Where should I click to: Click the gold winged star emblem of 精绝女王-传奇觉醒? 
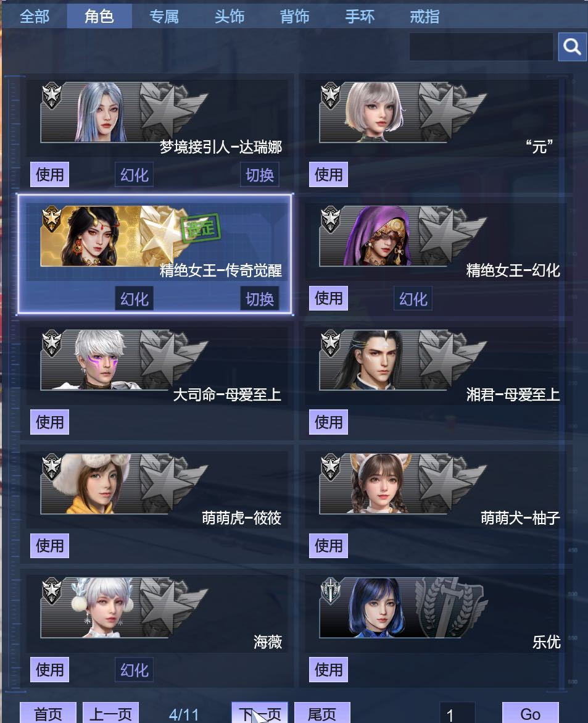click(x=161, y=234)
